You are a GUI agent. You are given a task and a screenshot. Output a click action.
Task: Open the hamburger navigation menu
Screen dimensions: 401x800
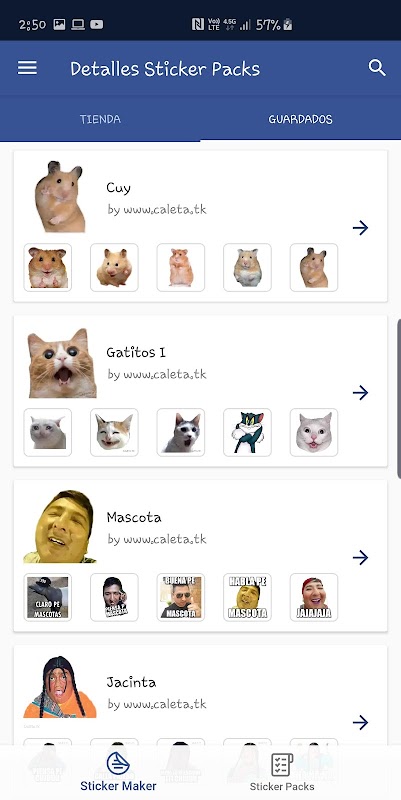[x=27, y=68]
